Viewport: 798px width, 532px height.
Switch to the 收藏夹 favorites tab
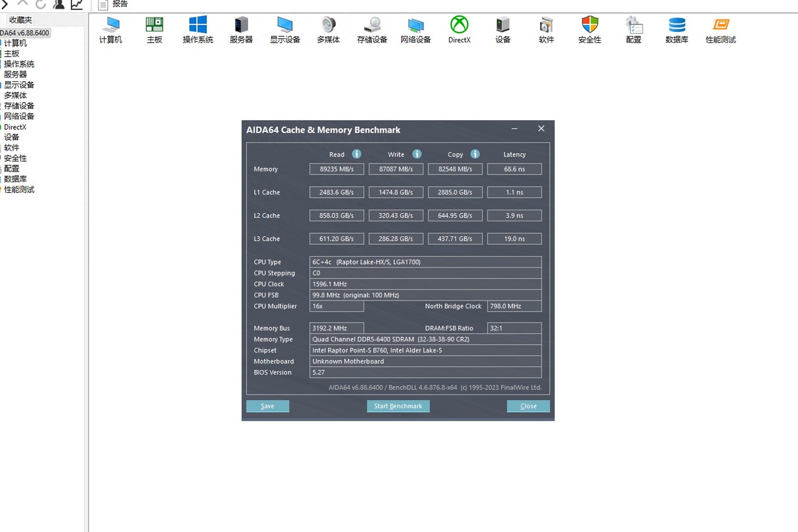20,20
